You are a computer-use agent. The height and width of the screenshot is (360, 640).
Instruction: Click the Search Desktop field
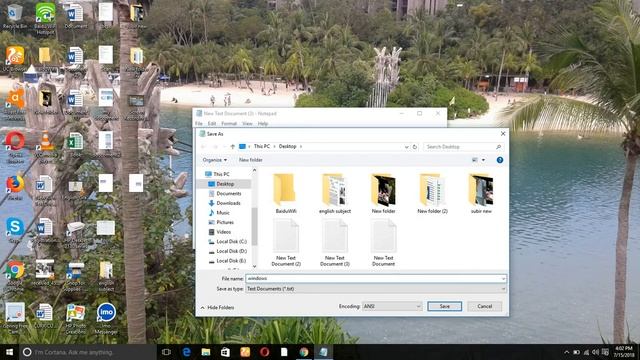click(x=463, y=147)
